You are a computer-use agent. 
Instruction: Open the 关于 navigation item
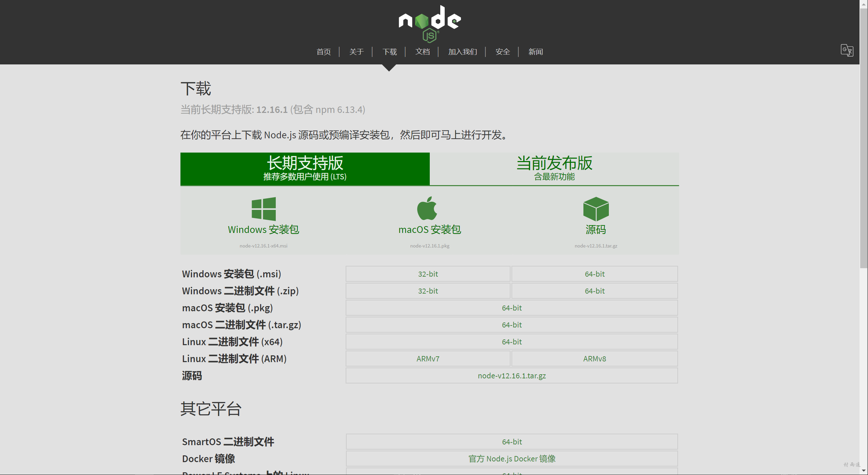[x=356, y=52]
